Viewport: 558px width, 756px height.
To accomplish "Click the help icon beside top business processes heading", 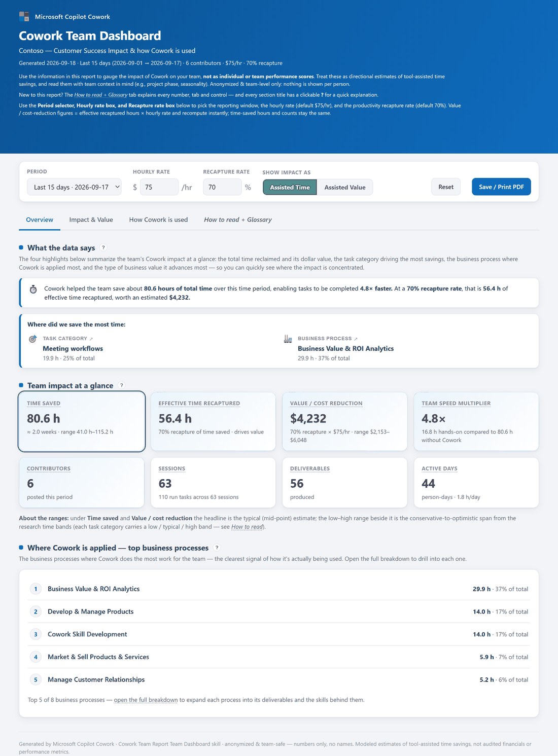I will [217, 548].
